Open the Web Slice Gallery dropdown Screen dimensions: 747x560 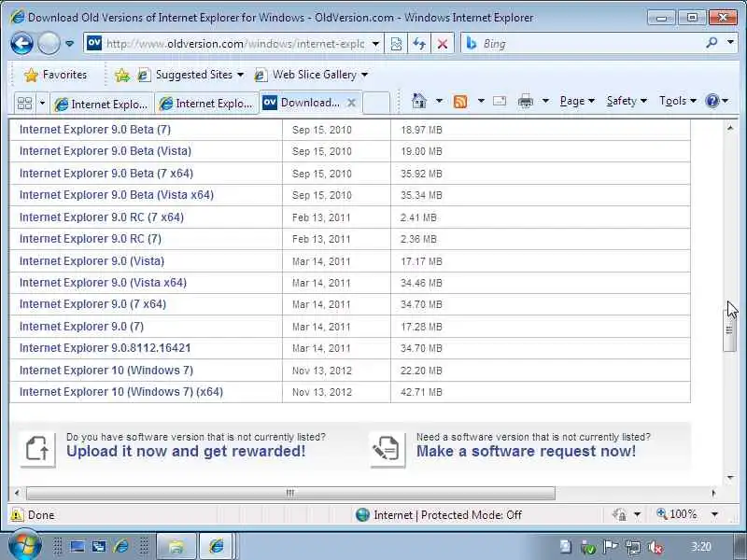[x=311, y=75]
